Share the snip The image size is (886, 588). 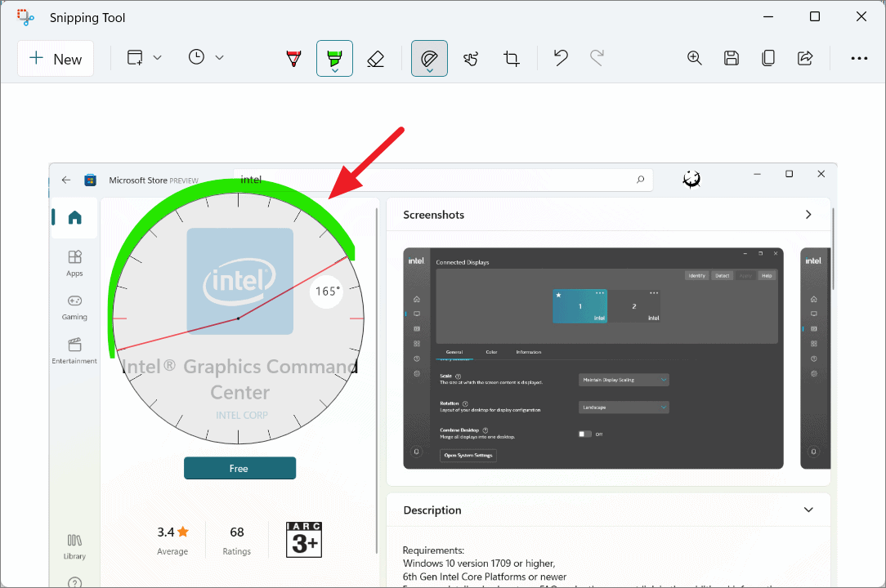tap(804, 58)
